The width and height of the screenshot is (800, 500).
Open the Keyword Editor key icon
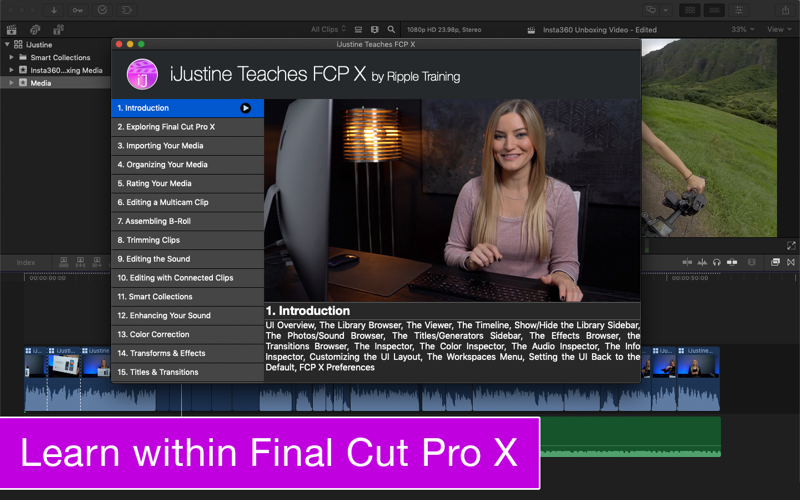click(78, 10)
